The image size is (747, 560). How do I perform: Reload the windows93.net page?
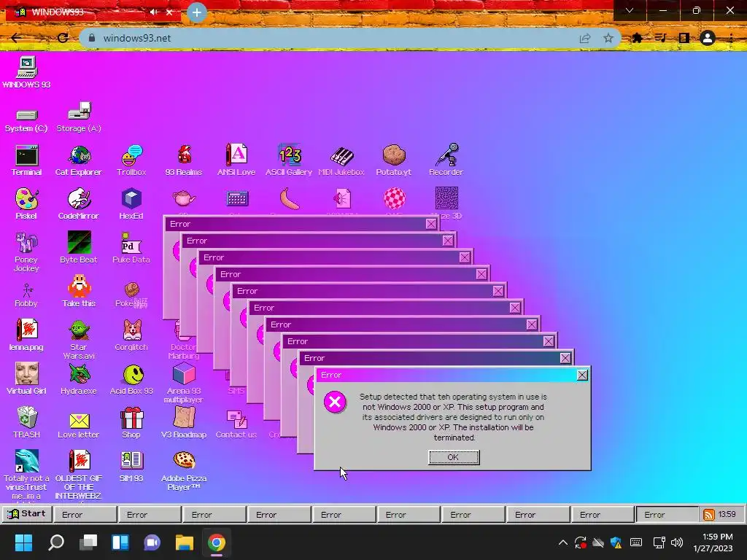(63, 38)
